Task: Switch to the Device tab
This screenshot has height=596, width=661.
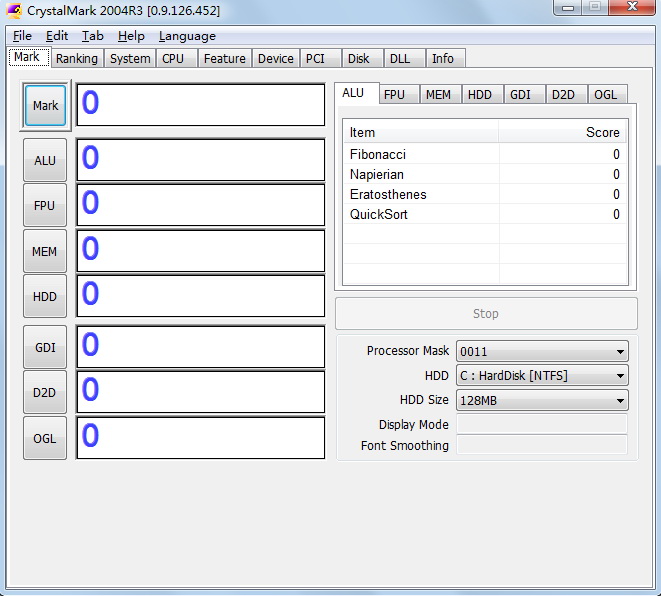Action: click(x=276, y=58)
